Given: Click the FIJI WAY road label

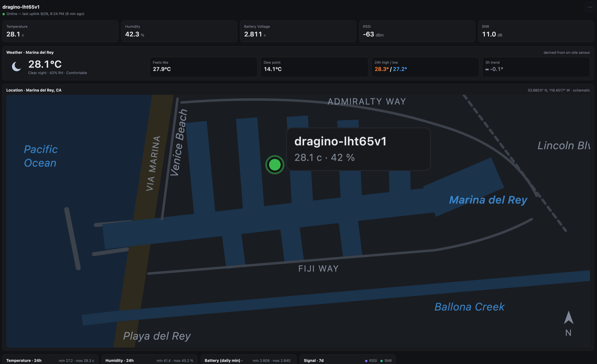Looking at the screenshot, I should coord(318,269).
